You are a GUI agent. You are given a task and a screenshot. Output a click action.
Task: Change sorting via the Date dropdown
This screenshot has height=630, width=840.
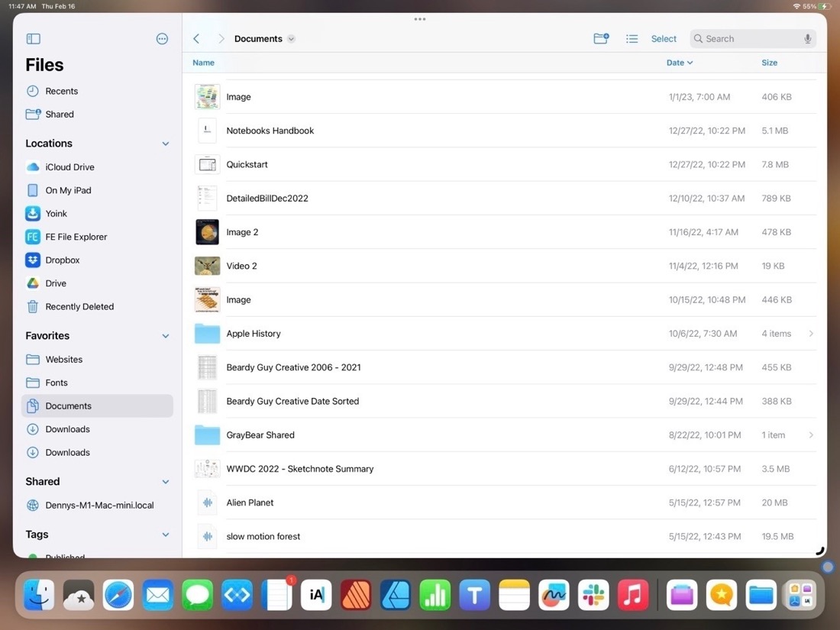(679, 62)
